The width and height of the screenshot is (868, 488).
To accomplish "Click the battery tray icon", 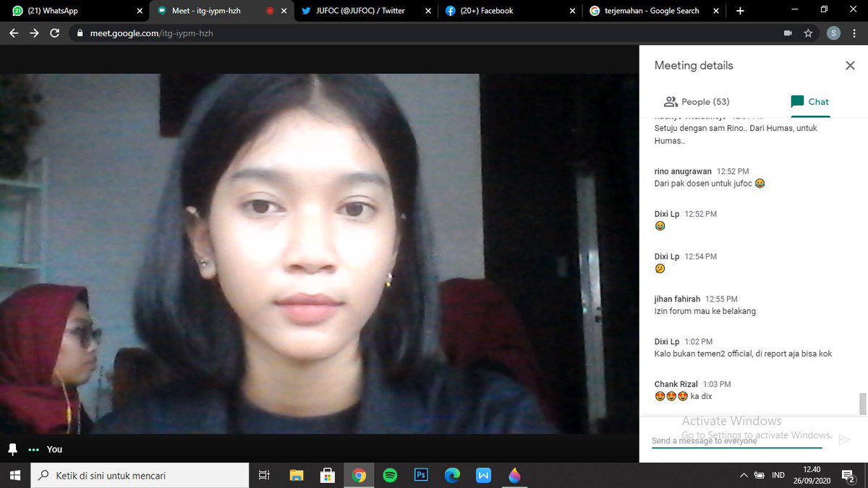I will (759, 476).
